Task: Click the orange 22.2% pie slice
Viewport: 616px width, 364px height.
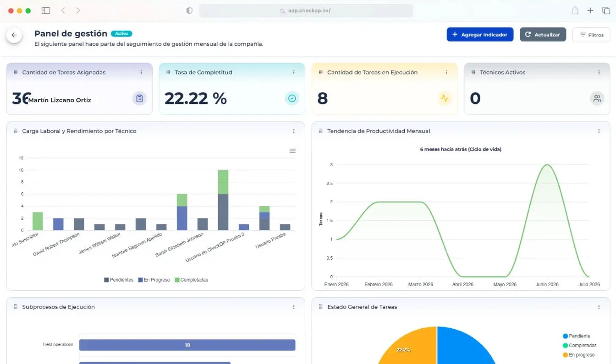Action: pos(410,348)
